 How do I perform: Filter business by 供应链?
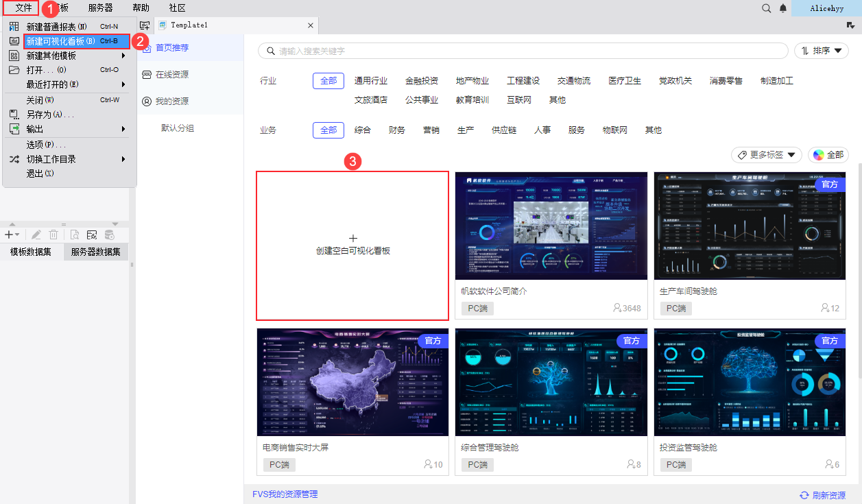click(x=504, y=130)
